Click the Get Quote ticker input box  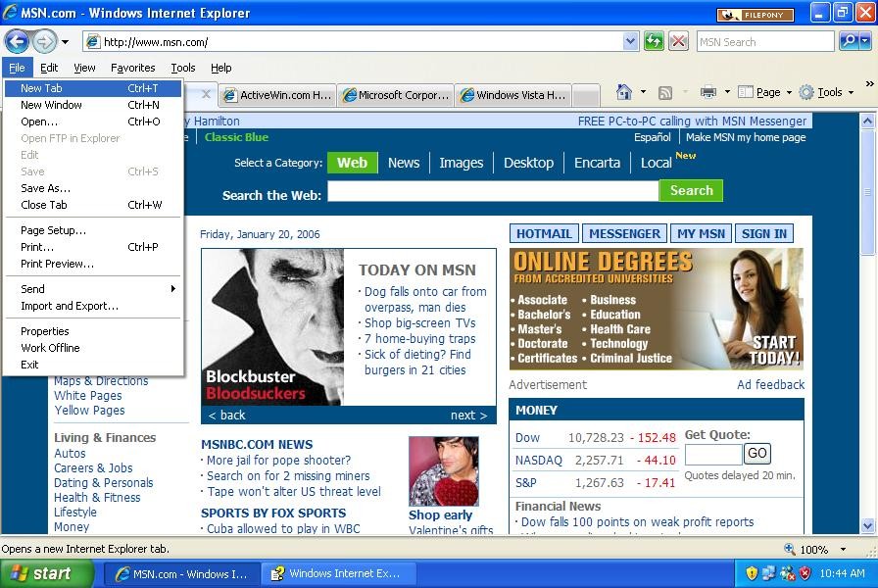coord(713,454)
